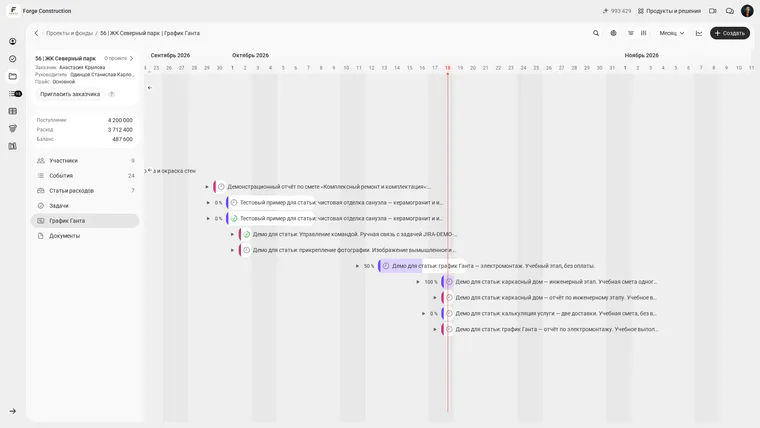Image resolution: width=760 pixels, height=428 pixels.
Task: Open the line chart icon beside Создать
Action: coord(699,33)
